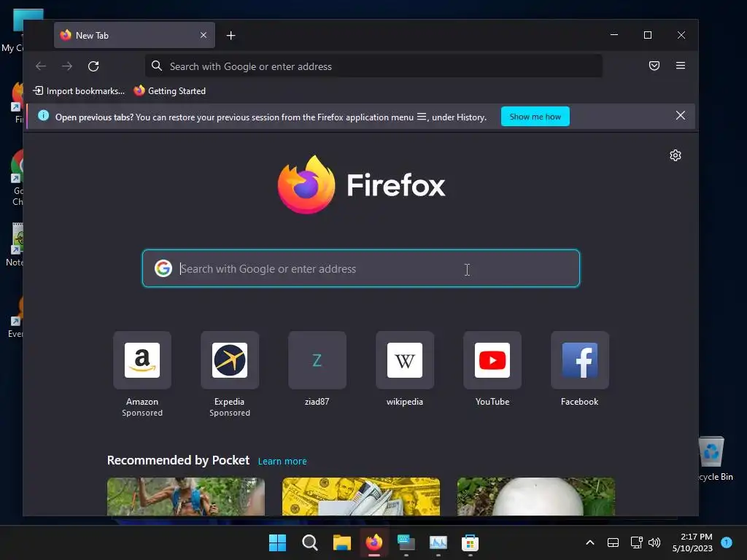Open the notification badge in taskbar corner

(727, 542)
